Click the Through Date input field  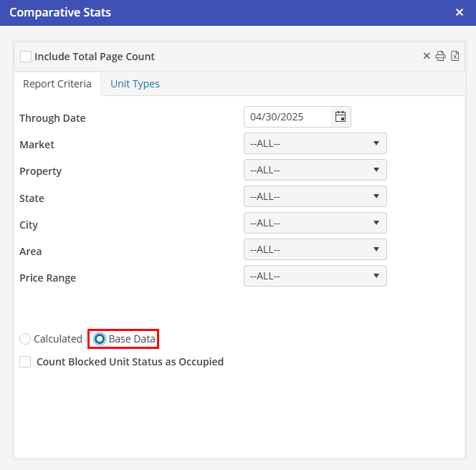point(287,117)
